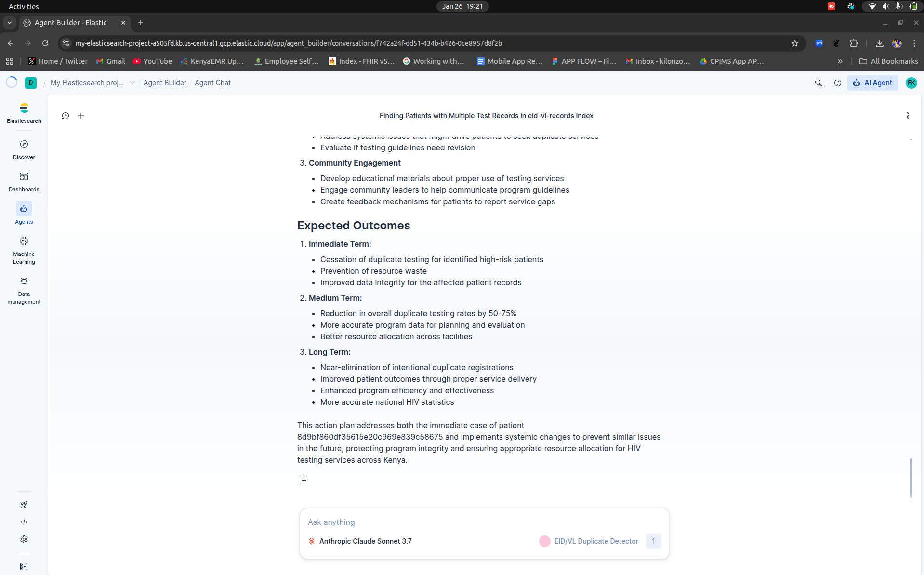Image resolution: width=924 pixels, height=575 pixels.
Task: Open Dashboards in the sidebar
Action: point(24,182)
